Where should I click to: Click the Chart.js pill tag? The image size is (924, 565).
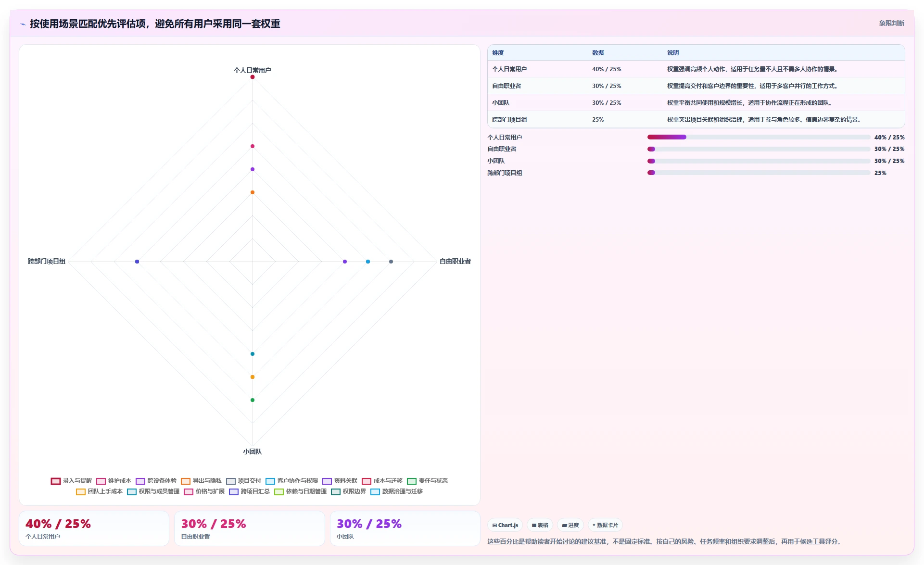[x=505, y=525]
